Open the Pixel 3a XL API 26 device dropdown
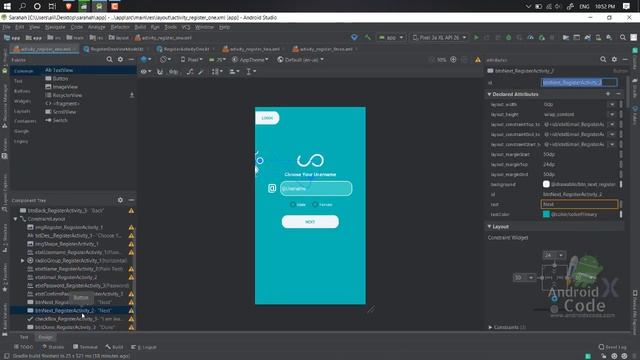 (x=439, y=38)
